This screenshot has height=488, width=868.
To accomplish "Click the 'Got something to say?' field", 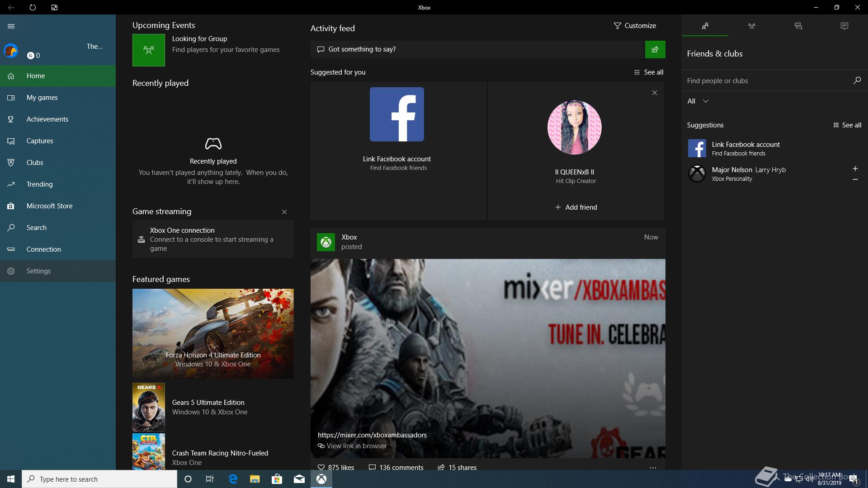I will coord(477,49).
